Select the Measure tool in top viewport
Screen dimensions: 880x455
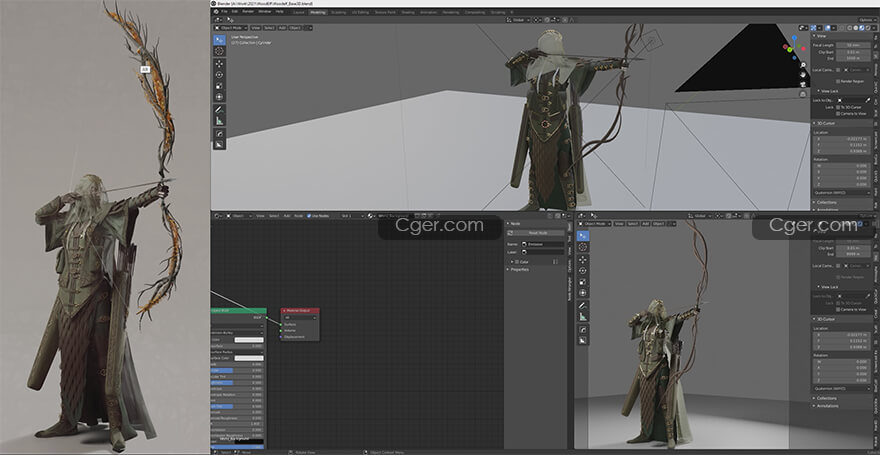coord(219,121)
